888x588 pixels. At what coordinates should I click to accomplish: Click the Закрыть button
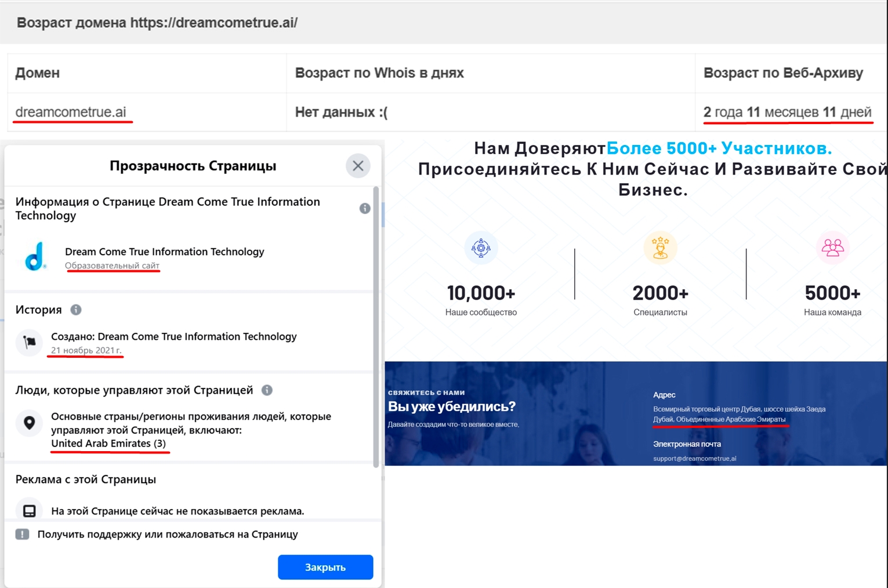(325, 567)
